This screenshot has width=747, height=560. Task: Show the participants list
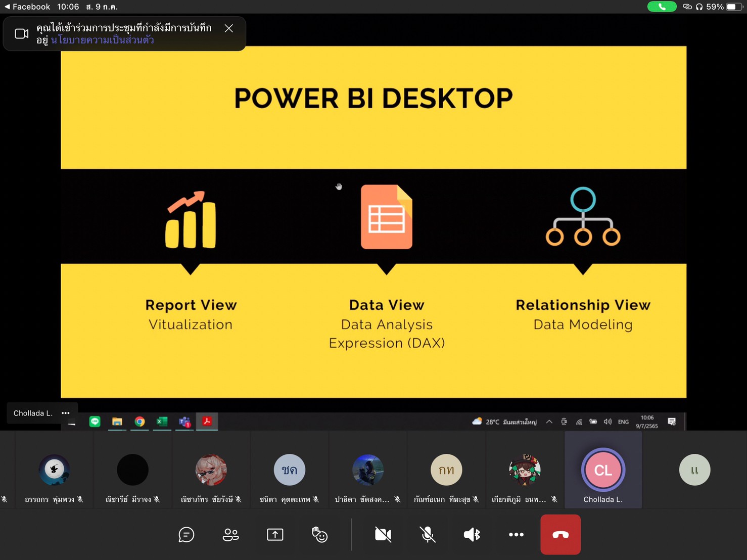[230, 534]
